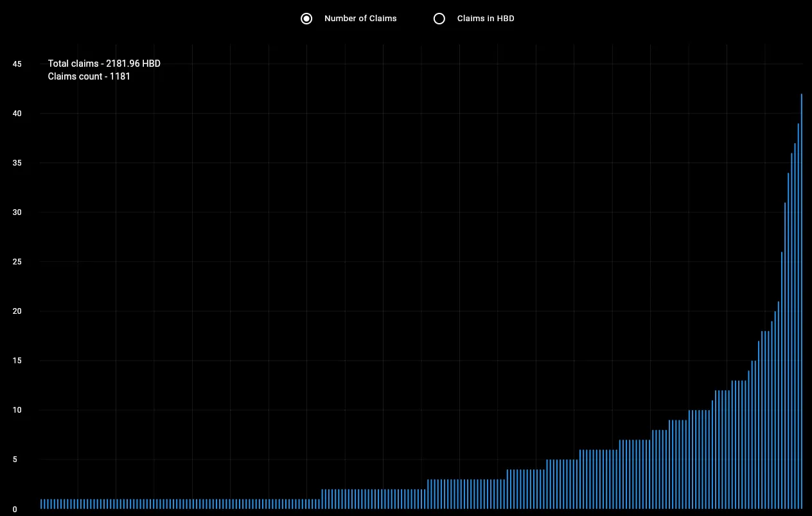The height and width of the screenshot is (516, 812).
Task: Click the 10 y-axis label
Action: point(17,410)
